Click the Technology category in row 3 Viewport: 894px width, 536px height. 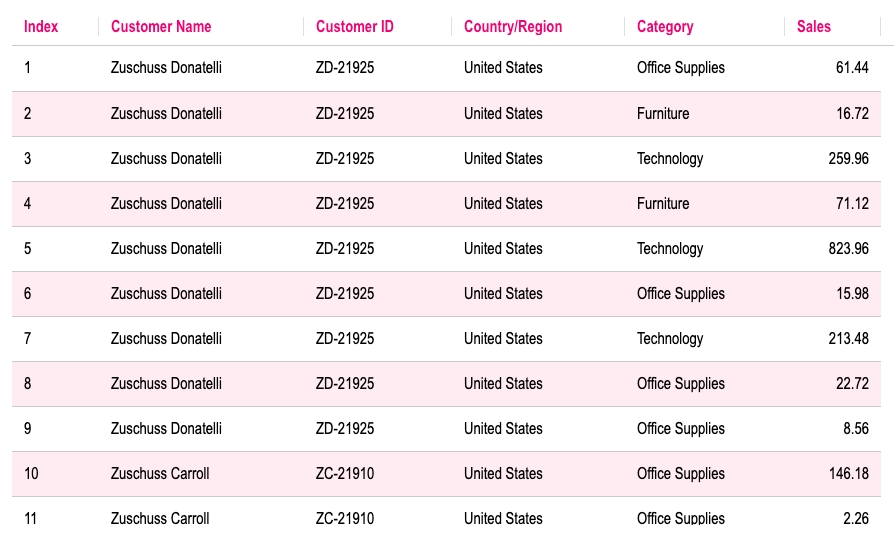[x=670, y=159]
